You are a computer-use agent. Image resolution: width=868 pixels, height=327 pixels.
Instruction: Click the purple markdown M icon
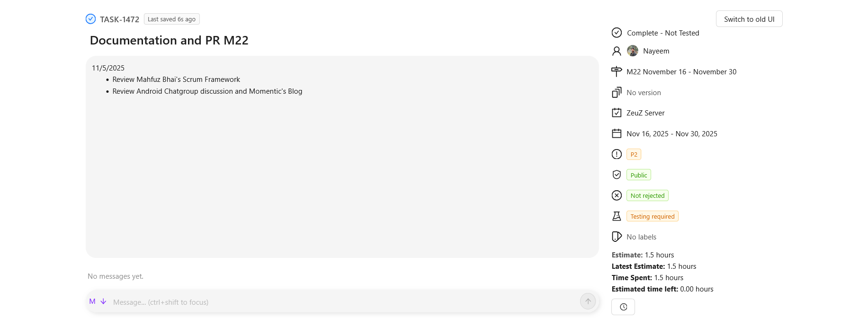tap(92, 301)
